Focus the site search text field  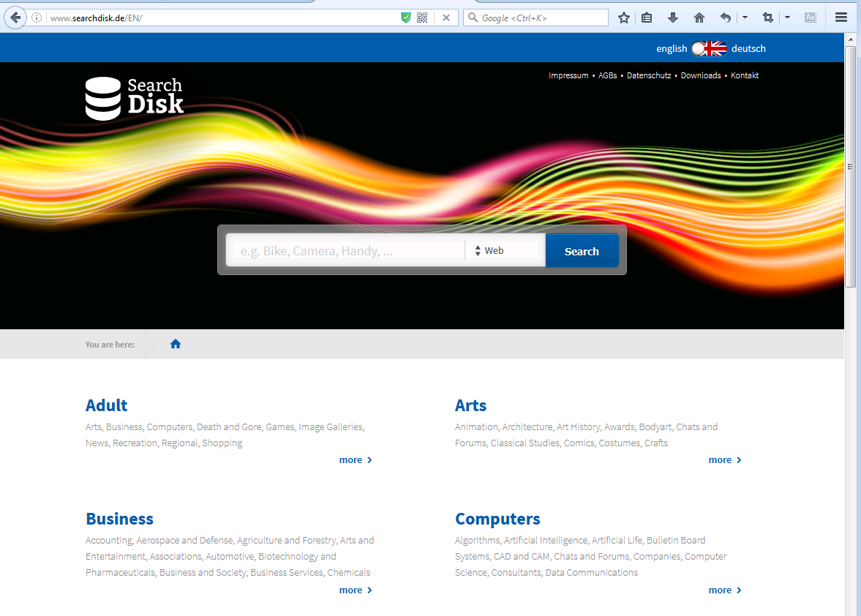[346, 251]
